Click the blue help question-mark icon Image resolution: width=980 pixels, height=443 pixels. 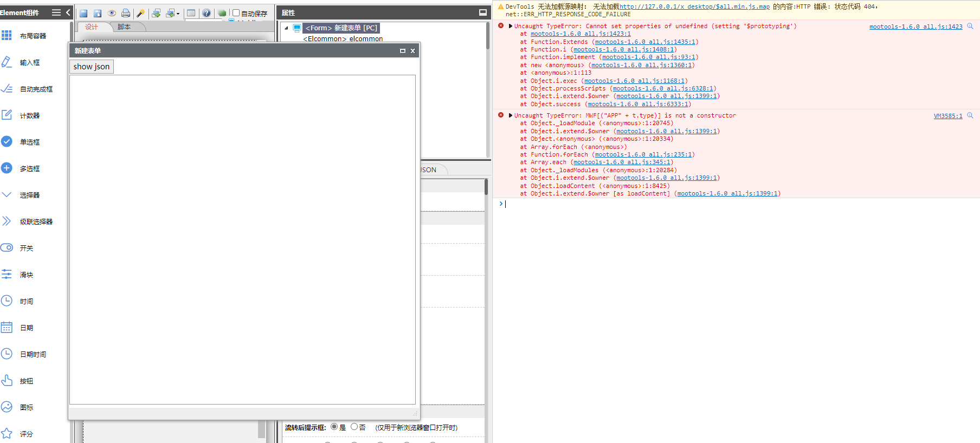[x=207, y=13]
